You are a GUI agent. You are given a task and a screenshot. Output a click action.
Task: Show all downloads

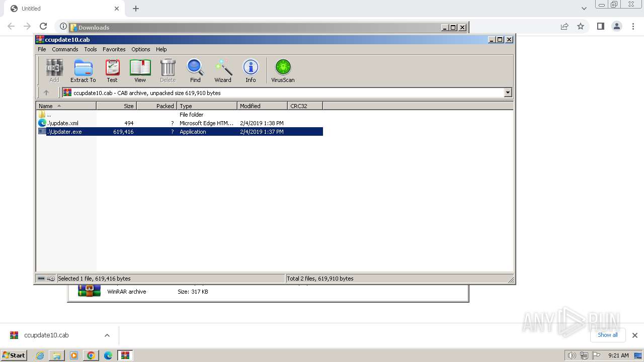pyautogui.click(x=607, y=335)
